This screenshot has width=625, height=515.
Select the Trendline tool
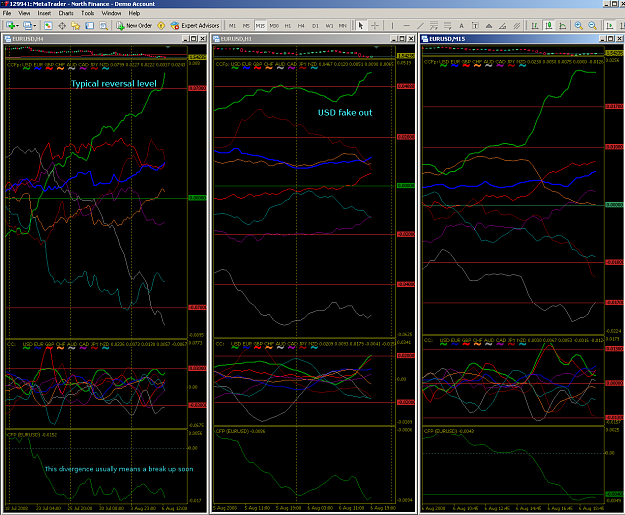(x=420, y=26)
